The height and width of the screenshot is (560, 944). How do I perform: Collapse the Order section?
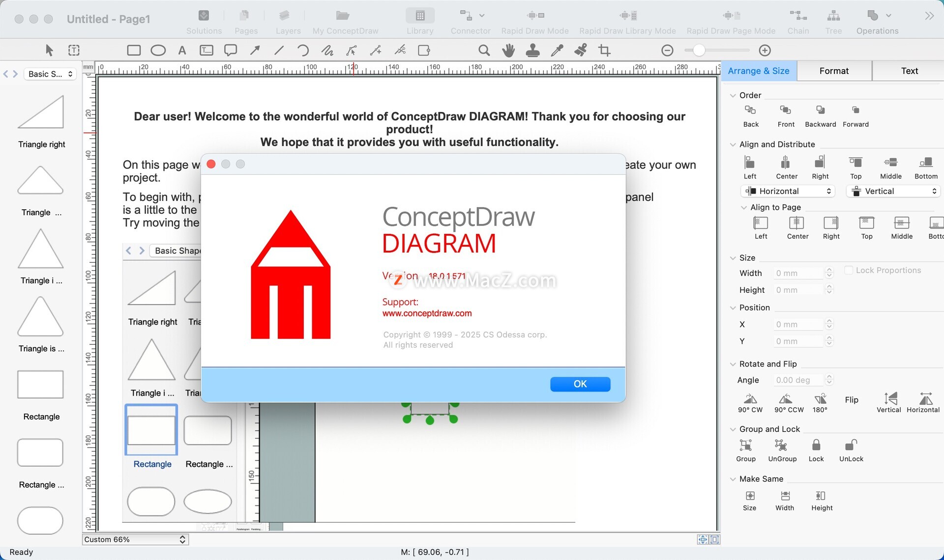click(733, 95)
